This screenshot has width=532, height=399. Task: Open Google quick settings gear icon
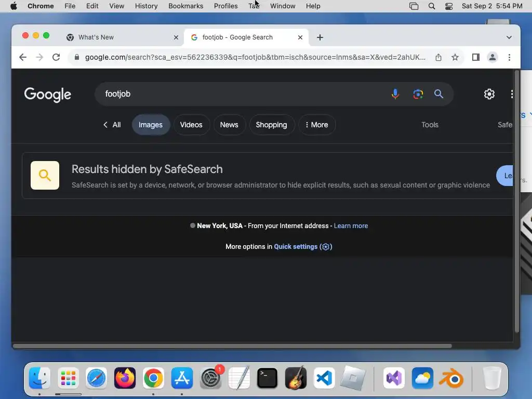pyautogui.click(x=489, y=94)
